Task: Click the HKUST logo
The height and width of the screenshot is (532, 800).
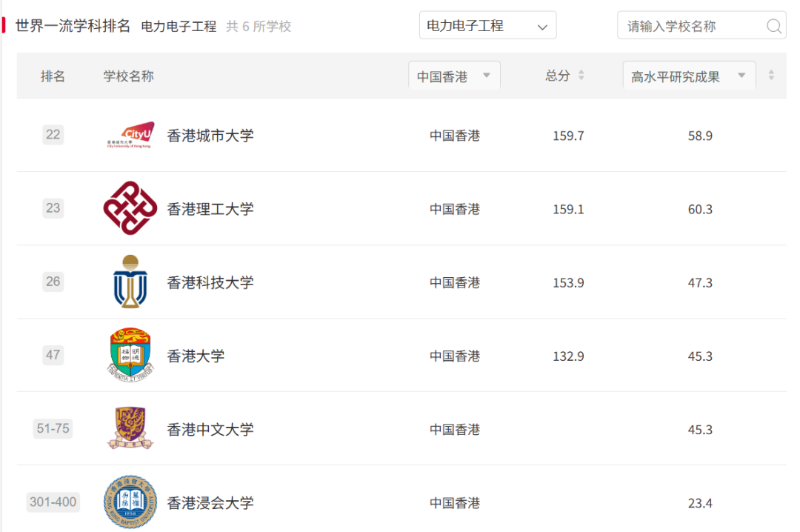Action: 130,282
